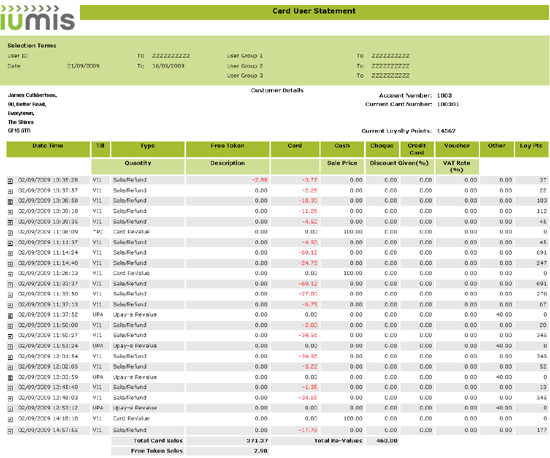Screen dimensions: 550x458
Task: Click the Credit Card column header
Action: [x=417, y=149]
